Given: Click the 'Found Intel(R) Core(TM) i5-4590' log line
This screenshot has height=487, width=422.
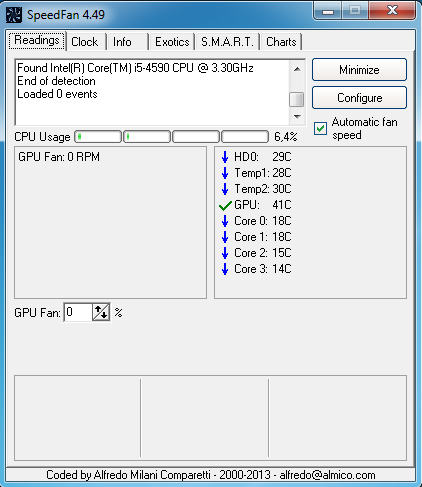Looking at the screenshot, I should [x=135, y=68].
